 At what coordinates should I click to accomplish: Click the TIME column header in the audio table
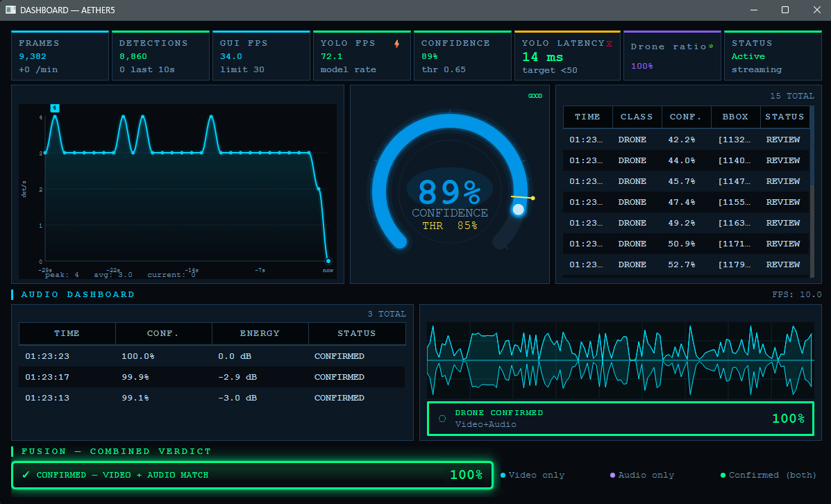[x=67, y=333]
